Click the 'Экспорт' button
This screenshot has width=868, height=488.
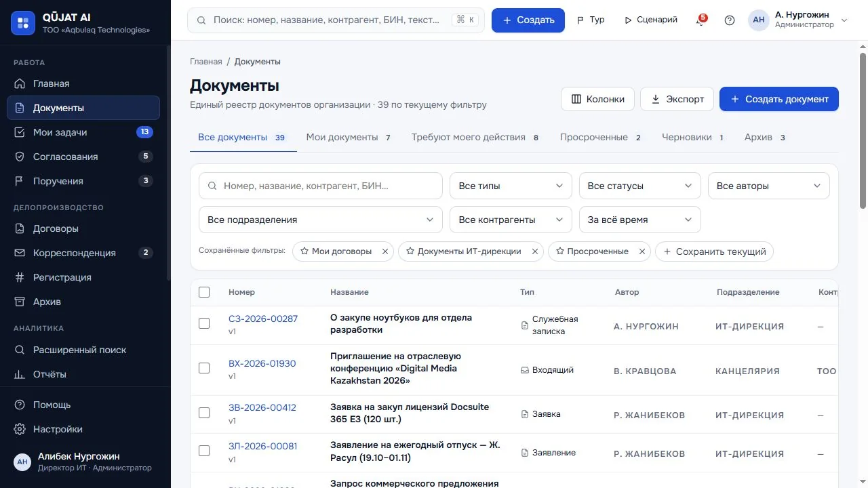pos(677,99)
